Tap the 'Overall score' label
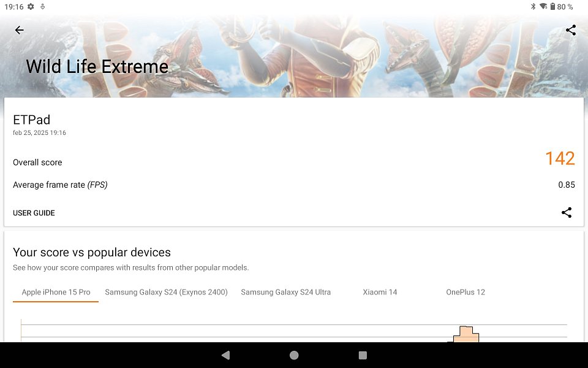This screenshot has width=588, height=368. (x=37, y=163)
